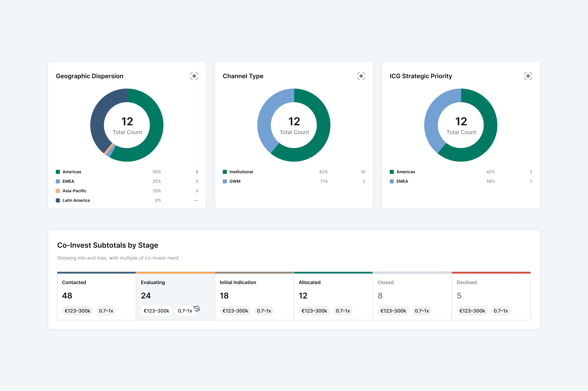Click the €123–300k pill under Closed
Image resolution: width=588 pixels, height=391 pixels.
click(x=393, y=311)
